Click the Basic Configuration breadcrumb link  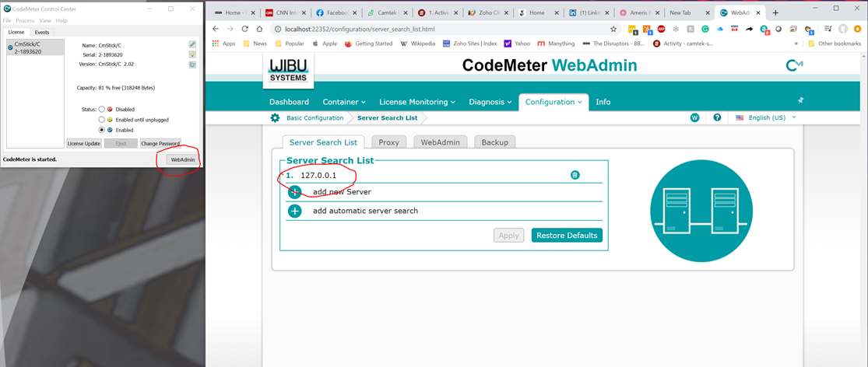315,117
